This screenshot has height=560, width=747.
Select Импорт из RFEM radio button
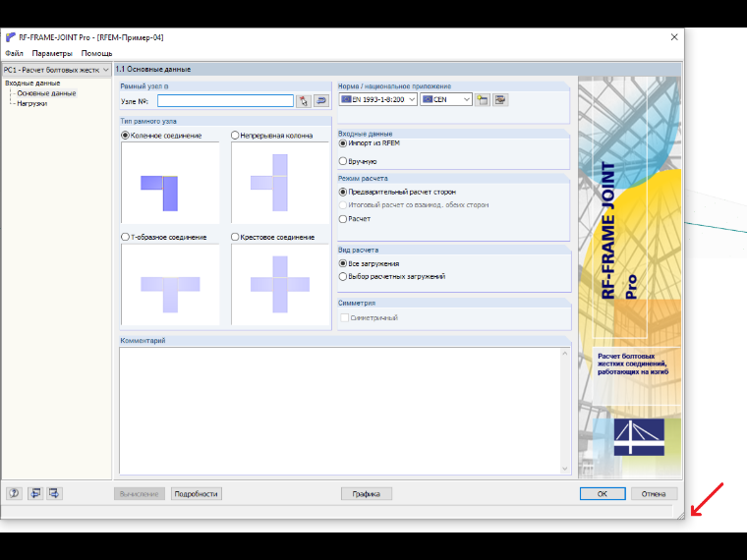[x=342, y=143]
